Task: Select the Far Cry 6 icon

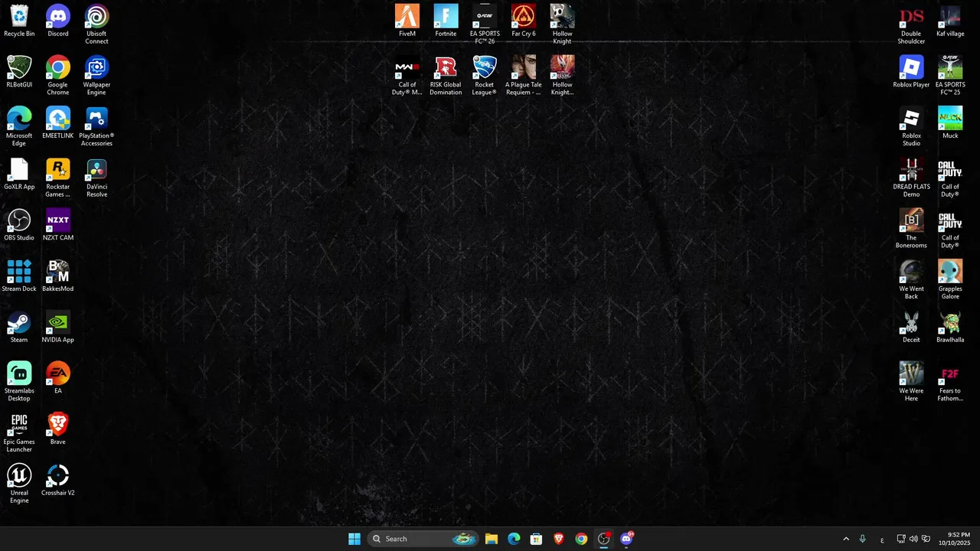Action: click(524, 21)
